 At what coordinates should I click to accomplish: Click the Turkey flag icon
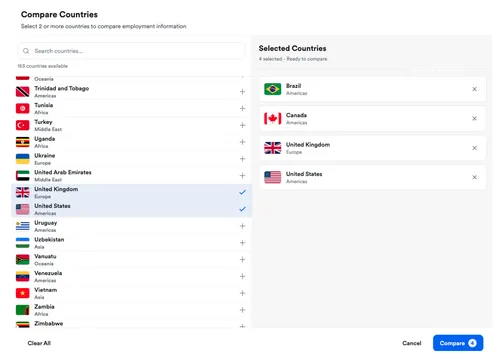click(23, 125)
